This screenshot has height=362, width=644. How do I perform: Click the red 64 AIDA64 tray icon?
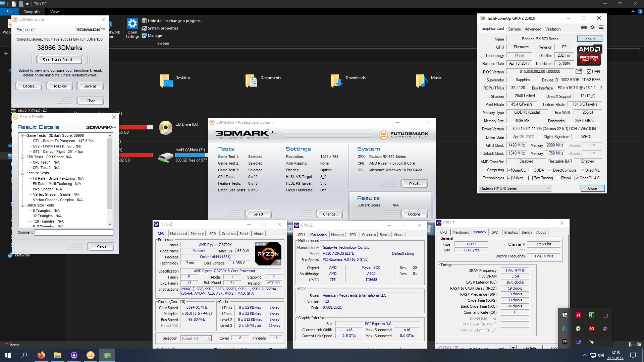(x=592, y=328)
